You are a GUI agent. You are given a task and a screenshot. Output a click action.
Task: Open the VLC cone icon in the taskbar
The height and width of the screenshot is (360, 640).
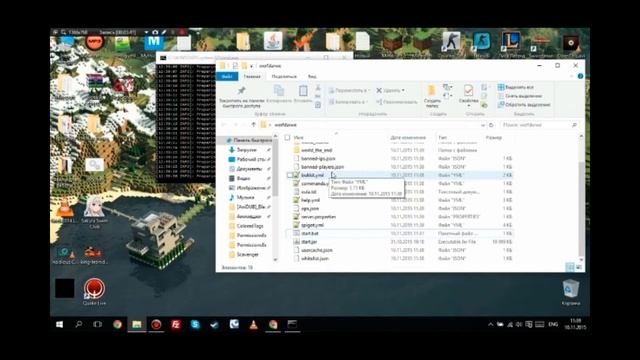tap(253, 324)
